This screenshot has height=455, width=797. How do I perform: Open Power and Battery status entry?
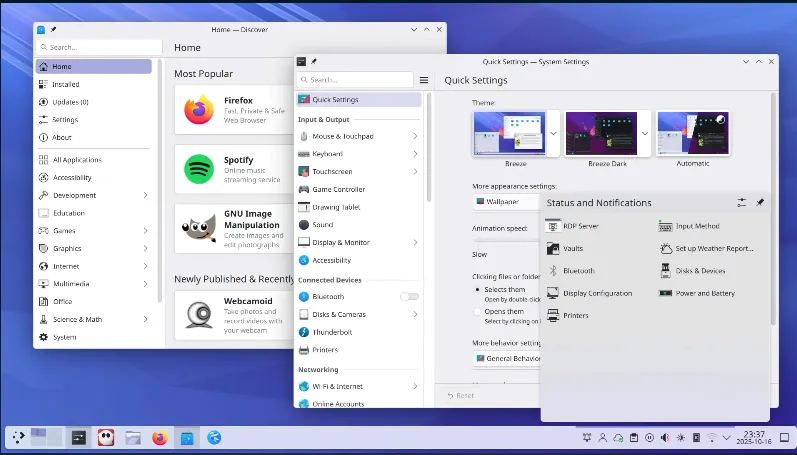[705, 293]
